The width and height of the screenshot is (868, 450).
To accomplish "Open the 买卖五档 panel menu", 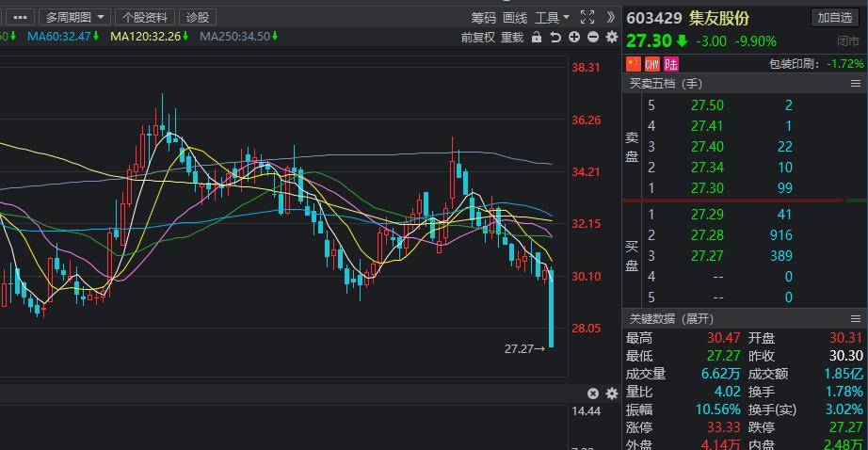I will coord(857,84).
